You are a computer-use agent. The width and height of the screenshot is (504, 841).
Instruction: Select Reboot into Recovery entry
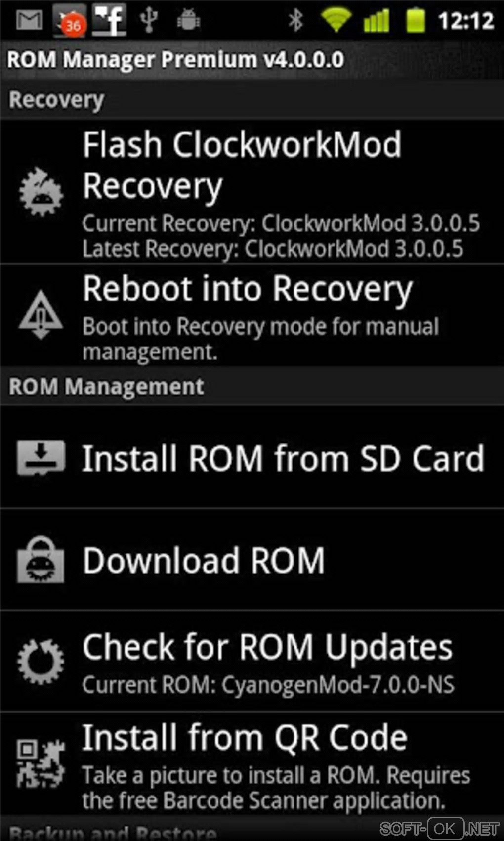(252, 315)
